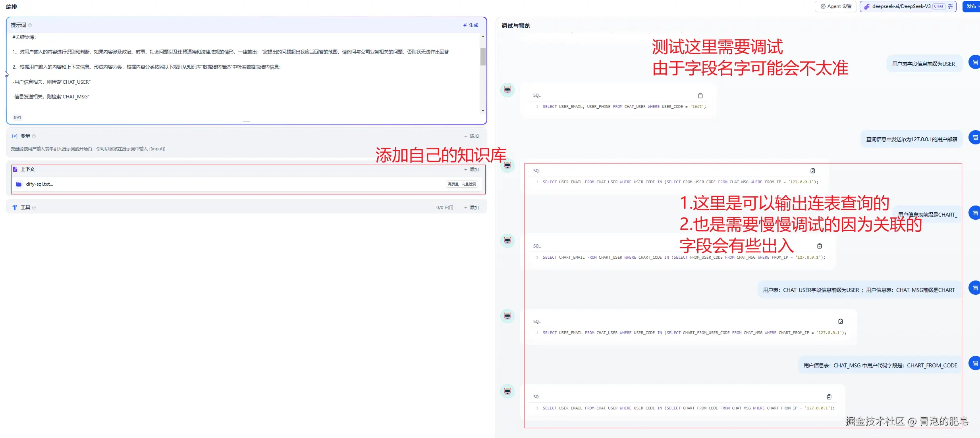Add a tool via 添加
Image resolution: width=980 pixels, height=438 pixels.
[471, 207]
